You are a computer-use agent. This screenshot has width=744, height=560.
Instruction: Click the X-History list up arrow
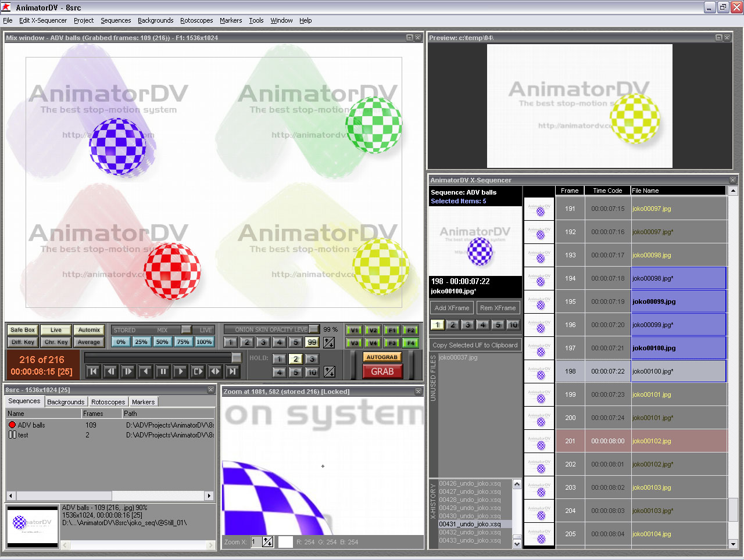(517, 484)
